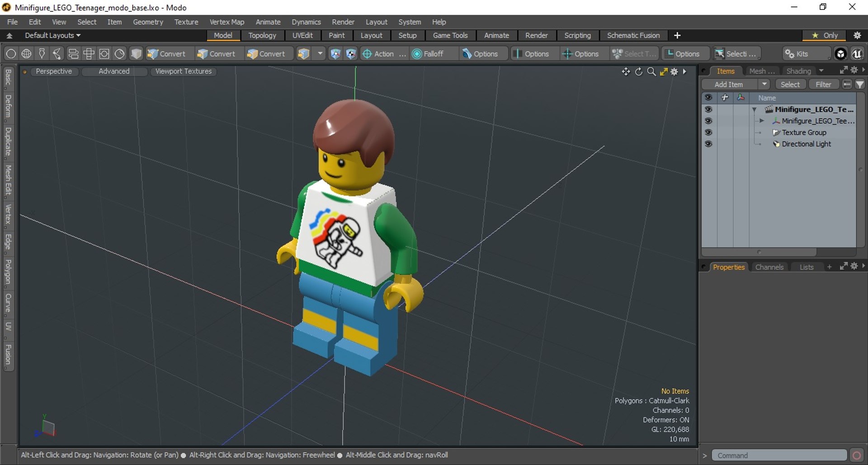Open the Viewport Textures button
Viewport: 868px width, 465px height.
coord(184,71)
